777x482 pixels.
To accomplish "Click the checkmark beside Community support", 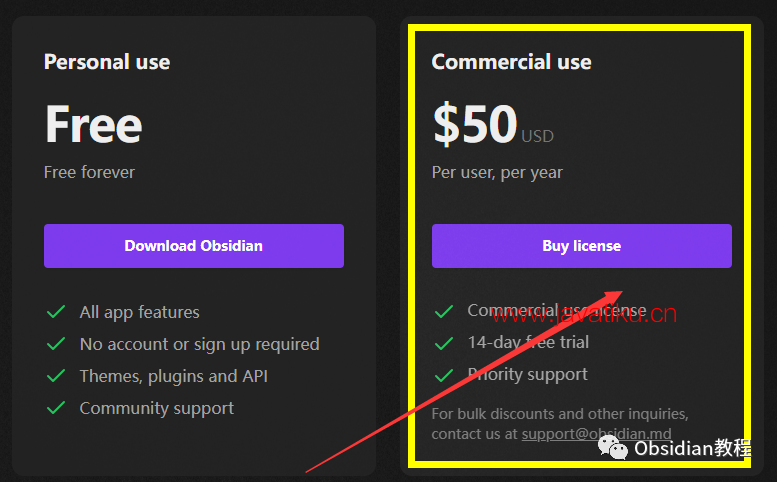I will (x=56, y=408).
